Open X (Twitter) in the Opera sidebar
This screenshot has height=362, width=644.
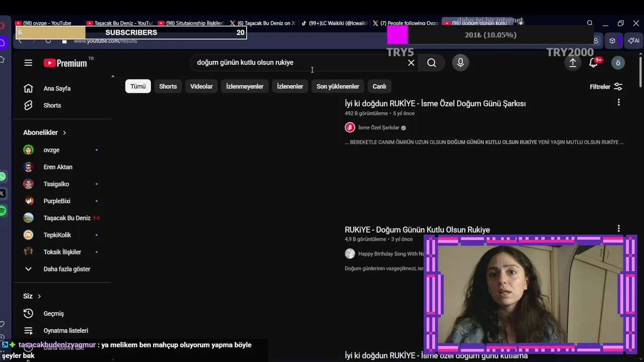pos(3,194)
